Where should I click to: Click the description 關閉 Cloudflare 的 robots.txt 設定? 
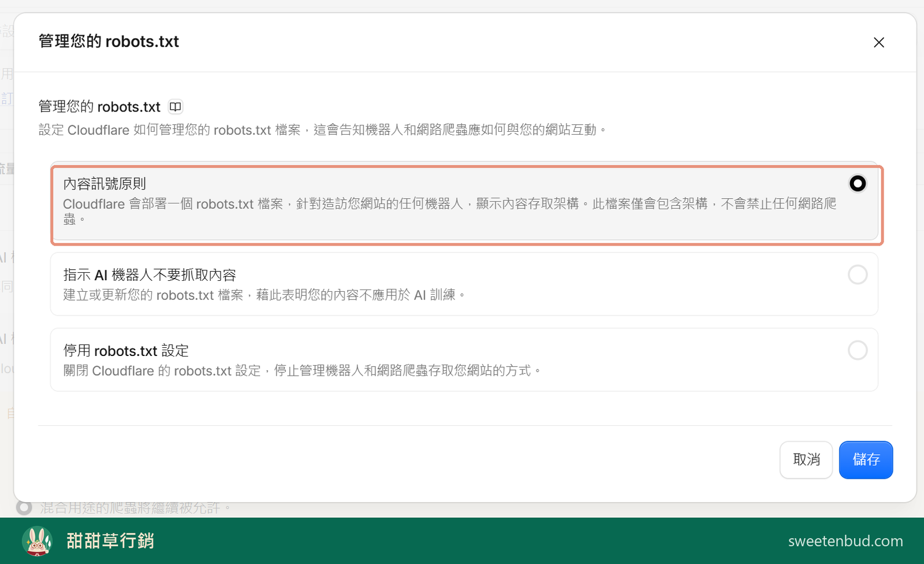click(302, 370)
